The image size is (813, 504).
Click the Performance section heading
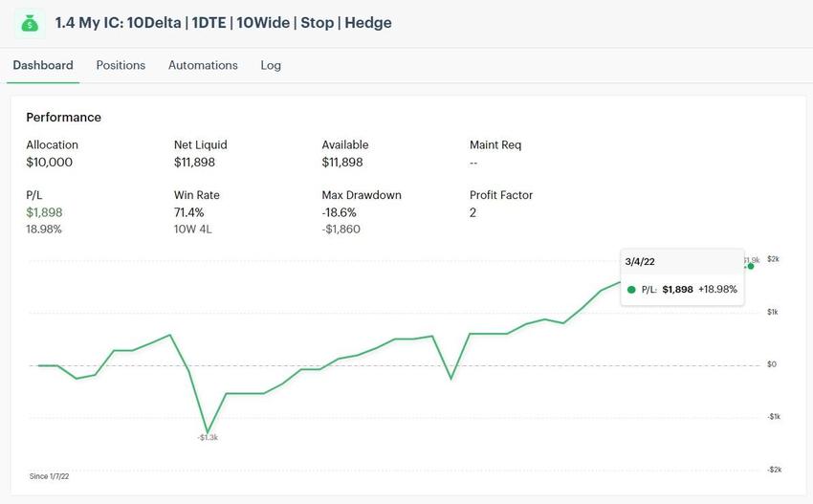point(63,118)
